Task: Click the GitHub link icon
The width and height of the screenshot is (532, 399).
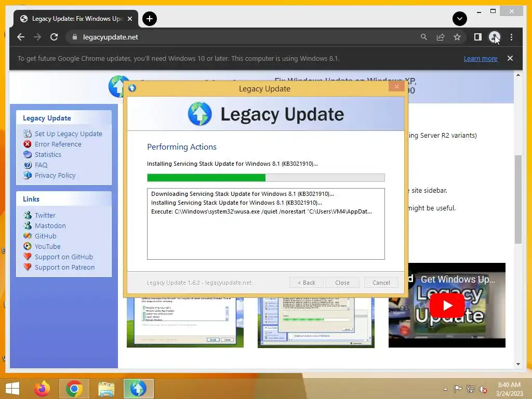Action: tap(28, 236)
